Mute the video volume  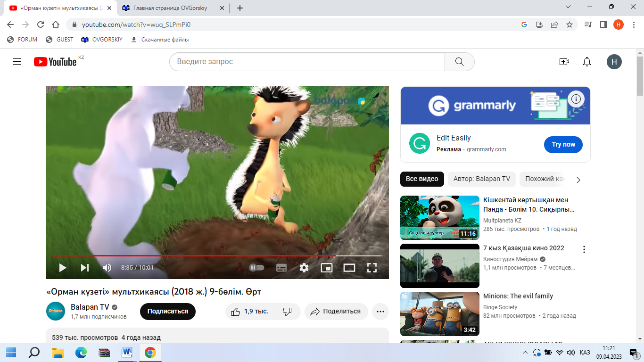tap(107, 268)
